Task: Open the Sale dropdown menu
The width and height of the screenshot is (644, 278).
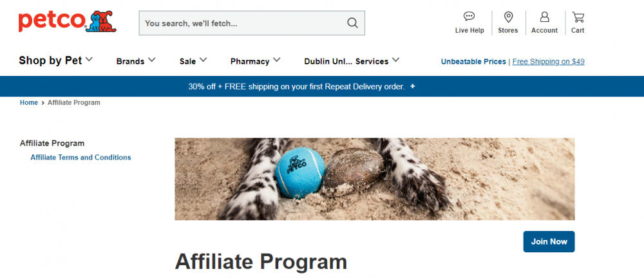Action: click(x=193, y=61)
